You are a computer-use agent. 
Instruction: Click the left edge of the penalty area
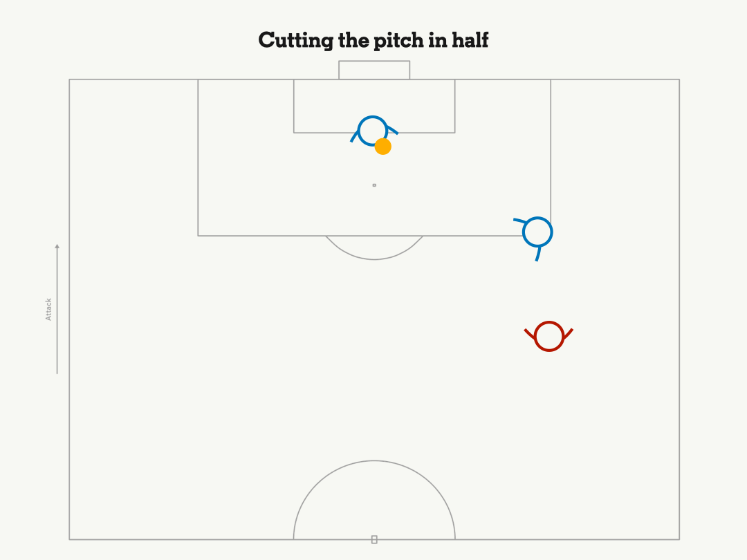[199, 158]
